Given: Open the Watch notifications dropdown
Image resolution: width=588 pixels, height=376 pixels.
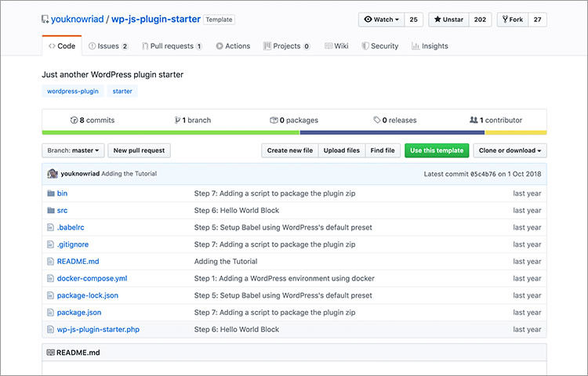Looking at the screenshot, I should pyautogui.click(x=382, y=20).
